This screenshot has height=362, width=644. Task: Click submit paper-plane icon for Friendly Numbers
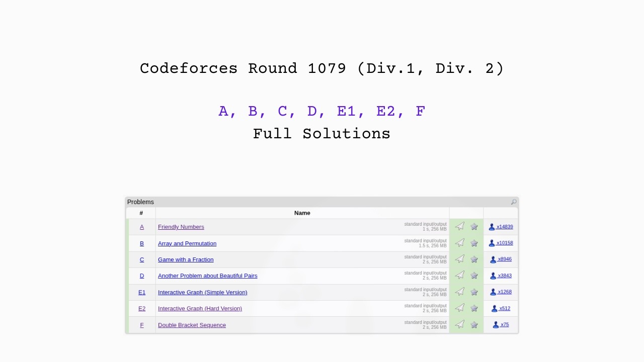click(x=460, y=227)
